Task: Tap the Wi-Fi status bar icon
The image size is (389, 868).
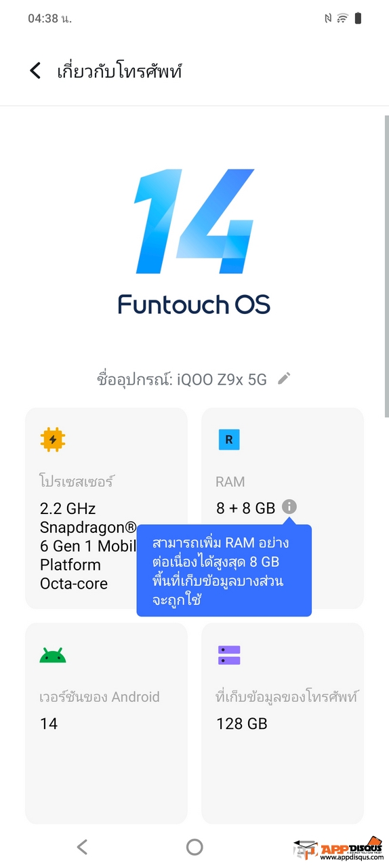Action: click(x=342, y=18)
